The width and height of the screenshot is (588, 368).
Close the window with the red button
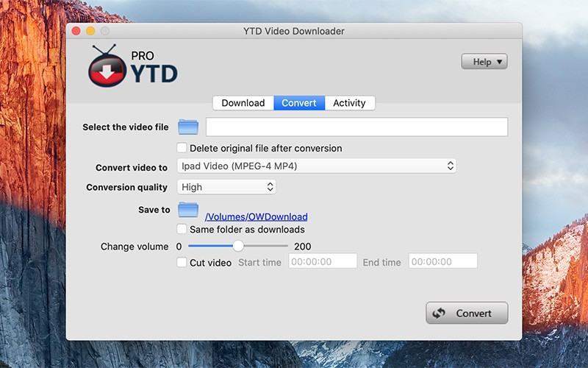[x=76, y=31]
